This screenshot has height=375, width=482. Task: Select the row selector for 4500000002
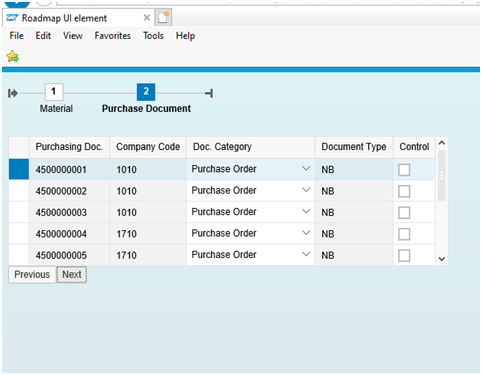point(19,191)
